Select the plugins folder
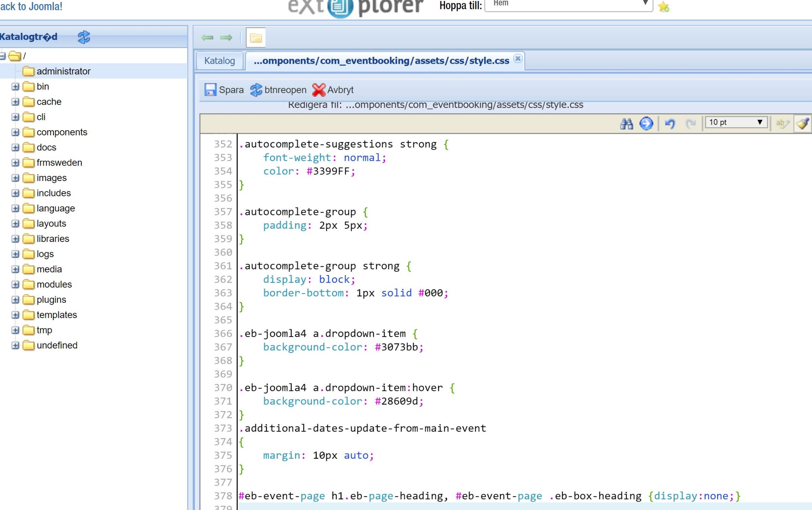The width and height of the screenshot is (812, 510). coord(51,300)
